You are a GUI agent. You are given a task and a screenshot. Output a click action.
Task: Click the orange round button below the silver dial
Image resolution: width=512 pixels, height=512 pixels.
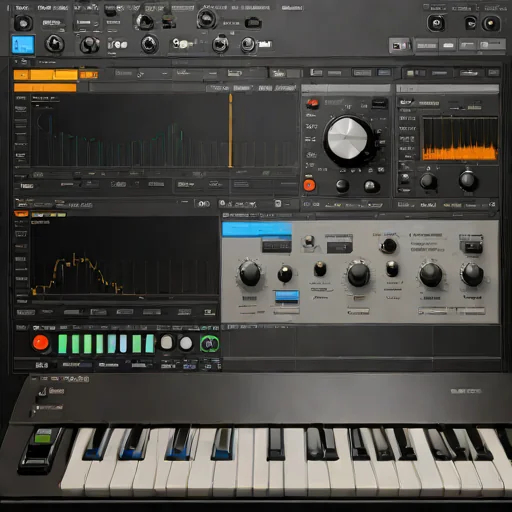click(309, 185)
